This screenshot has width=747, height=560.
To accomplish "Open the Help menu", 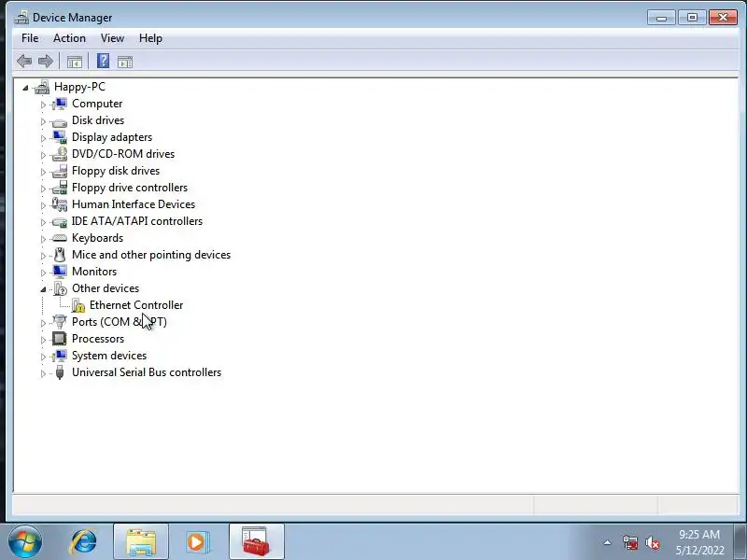I will 150,38.
